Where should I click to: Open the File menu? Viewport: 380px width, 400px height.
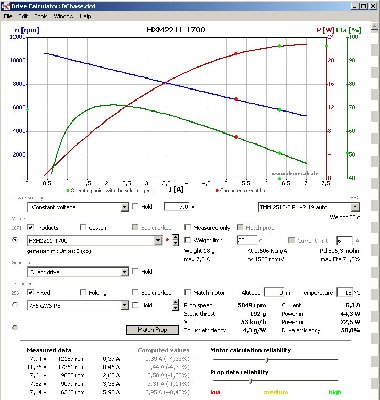[8, 16]
